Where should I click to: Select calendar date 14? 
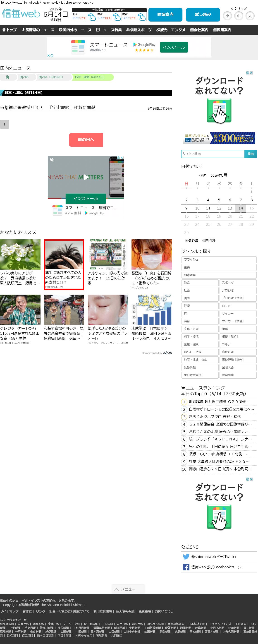click(241, 208)
